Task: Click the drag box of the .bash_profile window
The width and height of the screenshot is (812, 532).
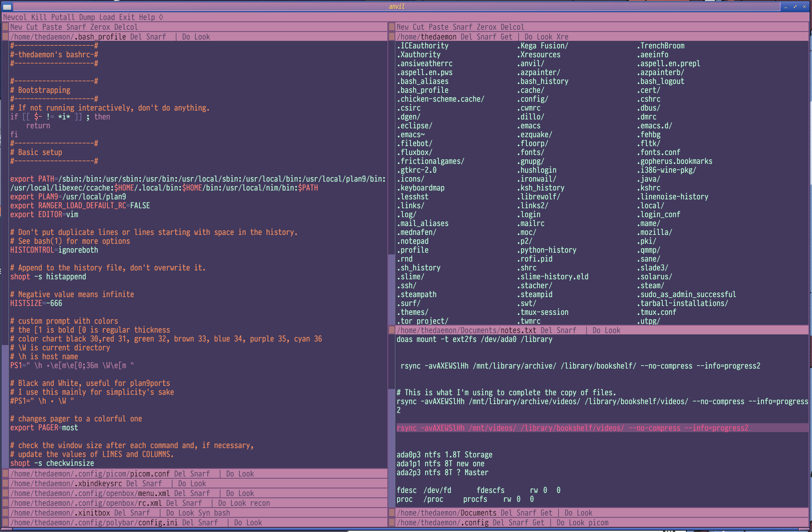Action: [x=5, y=36]
